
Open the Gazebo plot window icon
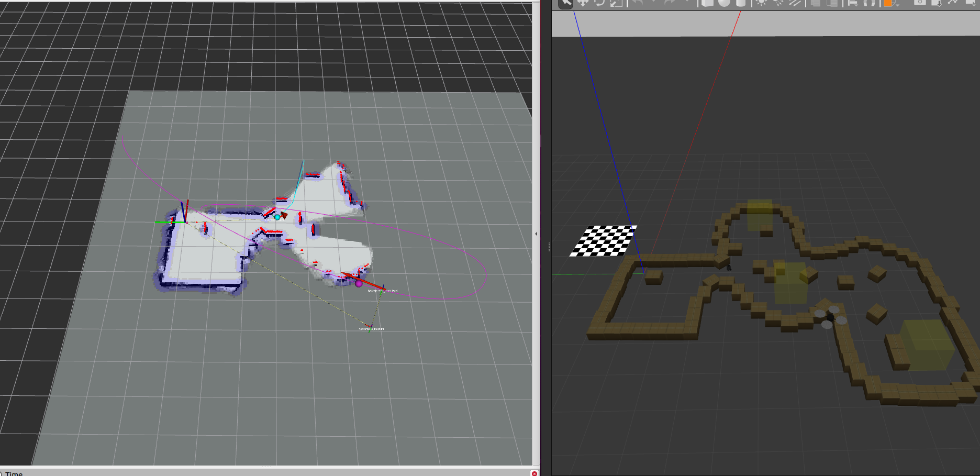coord(953,3)
